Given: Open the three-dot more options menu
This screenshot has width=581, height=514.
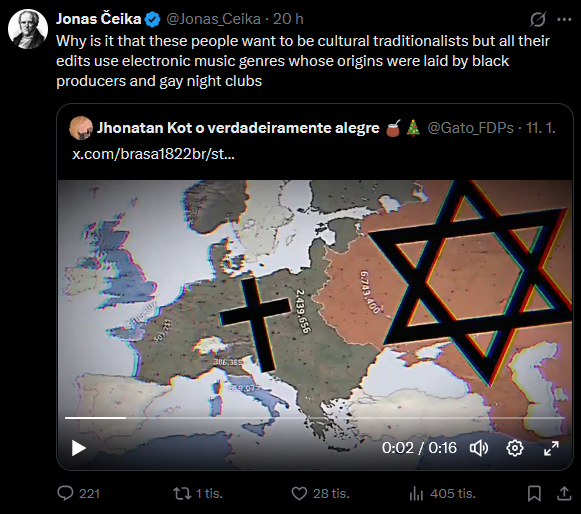Looking at the screenshot, I should 564,19.
